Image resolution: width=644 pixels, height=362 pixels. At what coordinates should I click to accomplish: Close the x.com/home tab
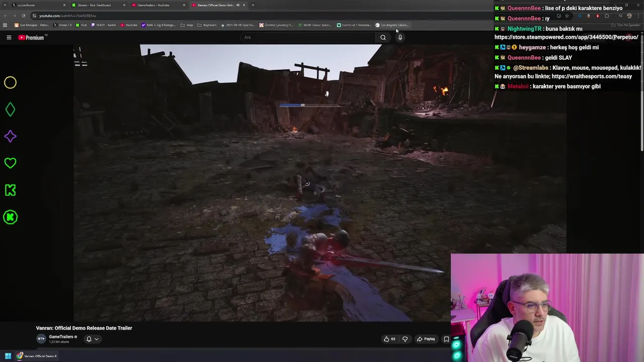coord(64,5)
